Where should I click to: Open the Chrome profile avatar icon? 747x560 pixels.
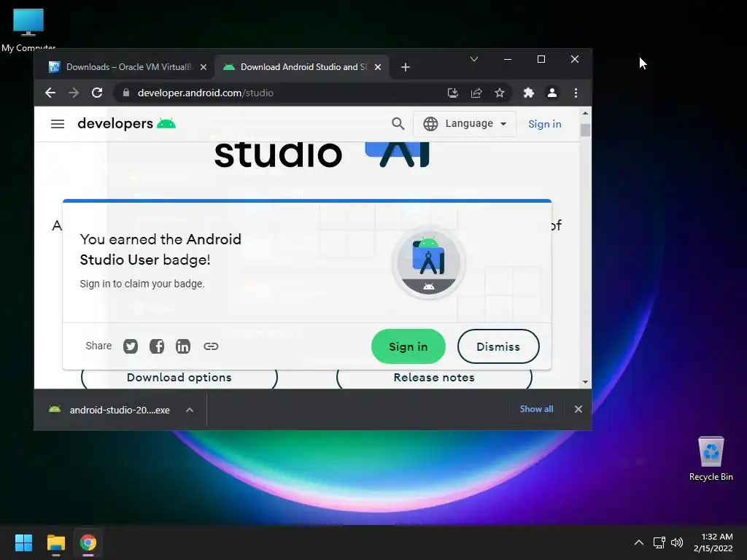pyautogui.click(x=552, y=93)
